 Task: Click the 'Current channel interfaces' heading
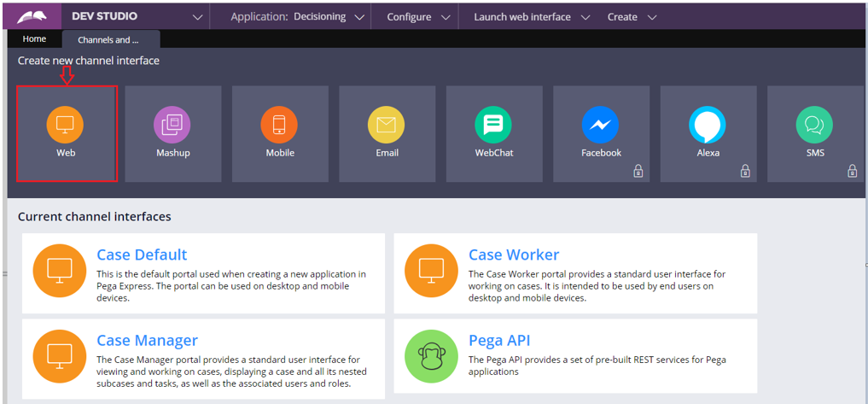tap(94, 217)
